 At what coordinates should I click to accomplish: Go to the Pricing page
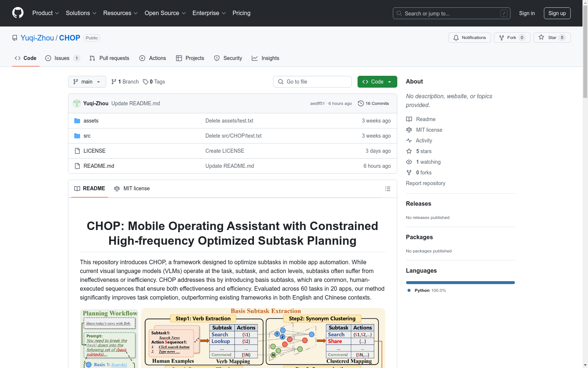click(241, 13)
